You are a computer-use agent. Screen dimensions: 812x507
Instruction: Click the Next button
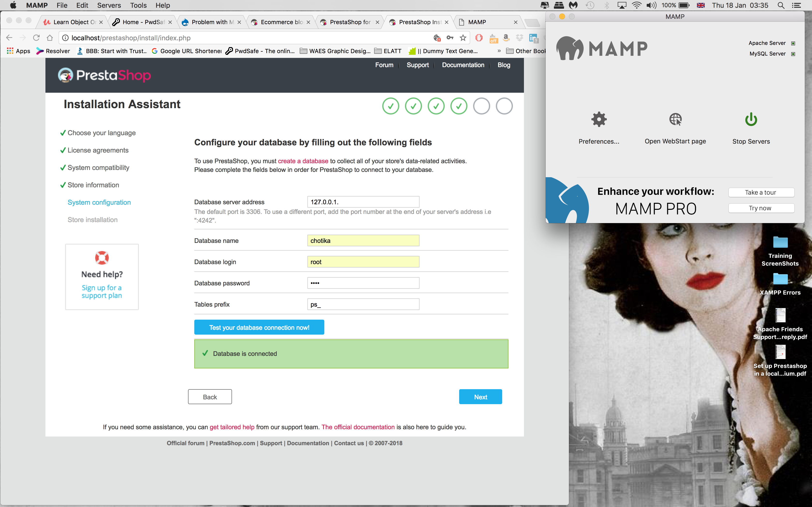480,397
